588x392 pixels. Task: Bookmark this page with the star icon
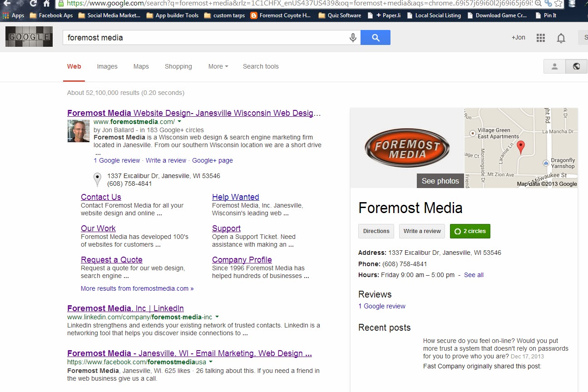point(558,4)
